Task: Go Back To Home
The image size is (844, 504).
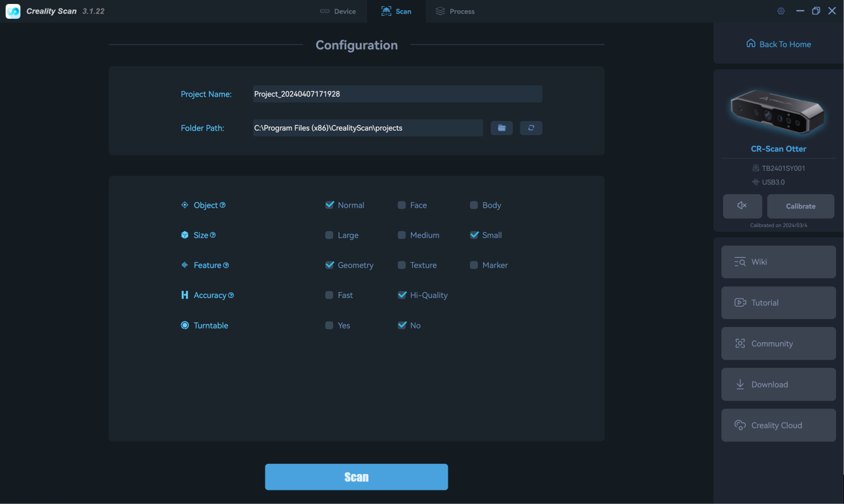Action: coord(779,44)
